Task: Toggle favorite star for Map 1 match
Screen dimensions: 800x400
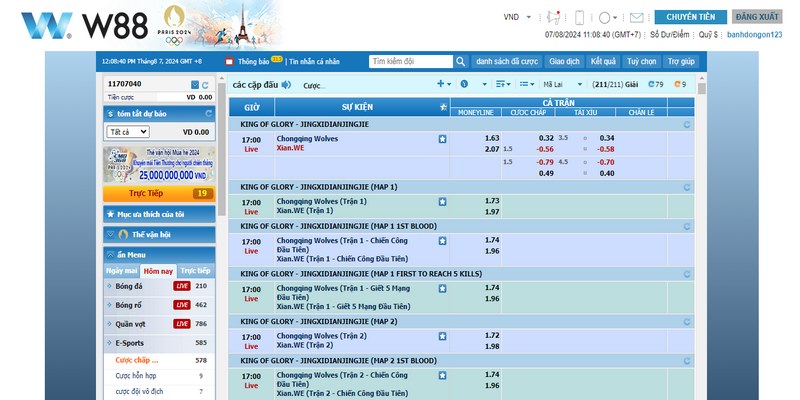Action: coord(442,201)
